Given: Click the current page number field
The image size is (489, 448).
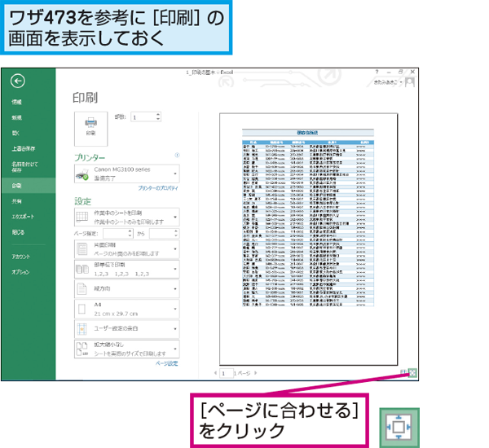Looking at the screenshot, I should coord(227,373).
